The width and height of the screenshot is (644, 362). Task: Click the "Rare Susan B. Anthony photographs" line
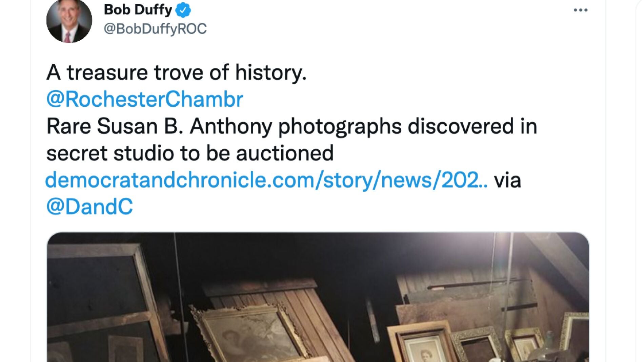point(291,126)
